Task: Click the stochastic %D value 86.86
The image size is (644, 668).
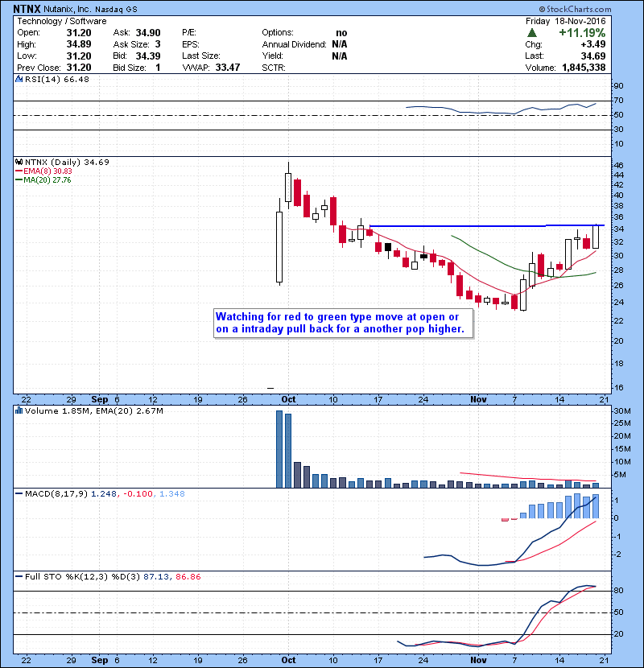Action: 188,577
